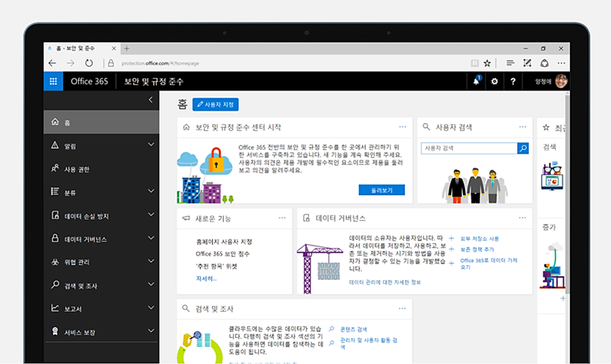The image size is (611, 364).
Task: Click the favorites star in address bar
Action: tap(487, 63)
